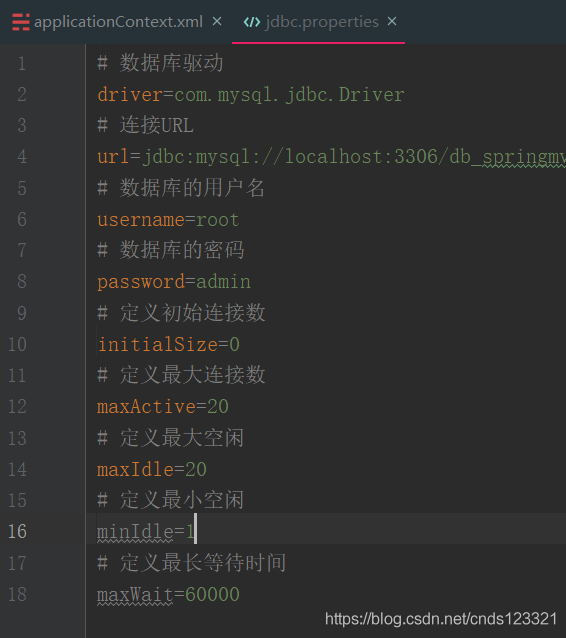Viewport: 566px width, 638px height.
Task: Click the url=jdbc:mysql://localhost:3306 line
Action: [x=331, y=157]
